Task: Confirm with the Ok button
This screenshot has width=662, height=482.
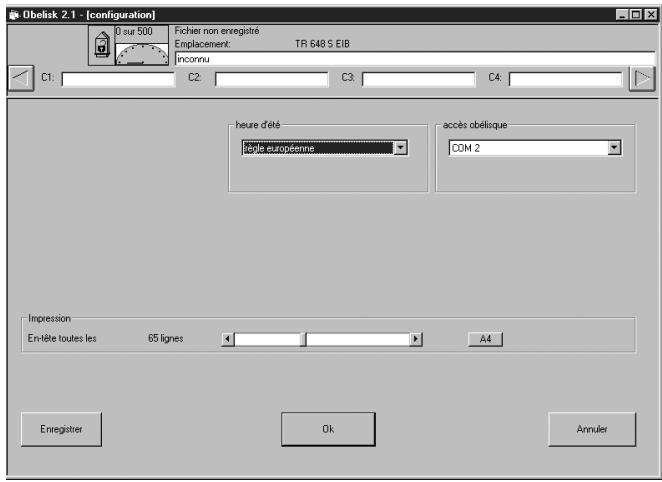Action: [328, 429]
